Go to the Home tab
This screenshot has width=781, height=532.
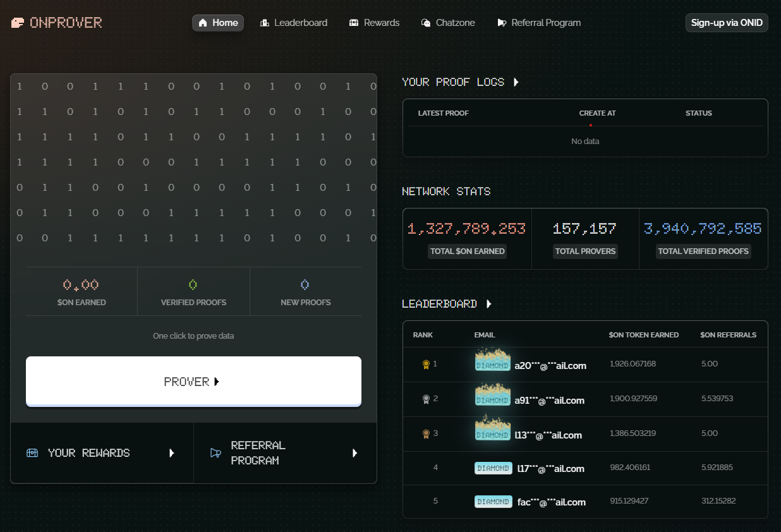(218, 23)
